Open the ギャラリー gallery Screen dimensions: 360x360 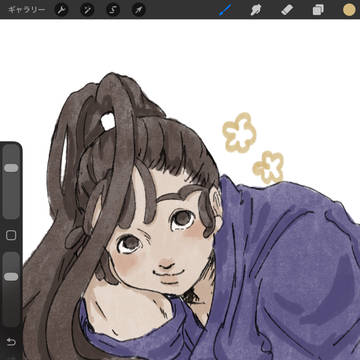(x=26, y=10)
